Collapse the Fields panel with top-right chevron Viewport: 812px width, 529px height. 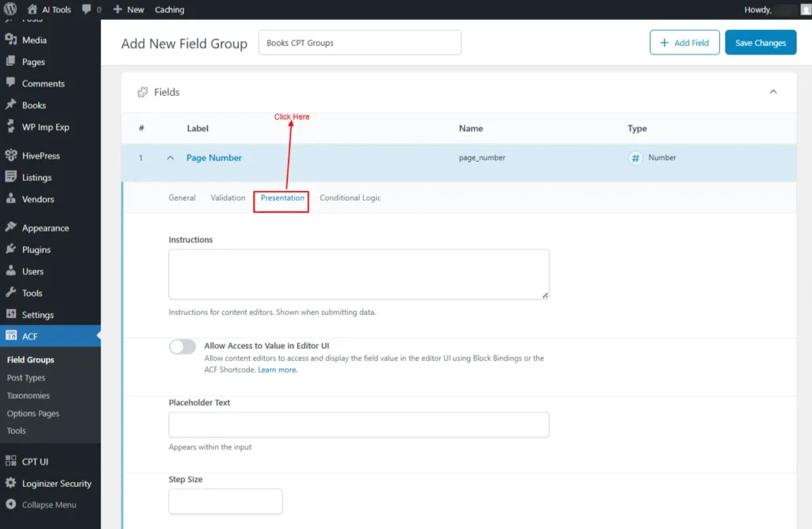pyautogui.click(x=773, y=92)
